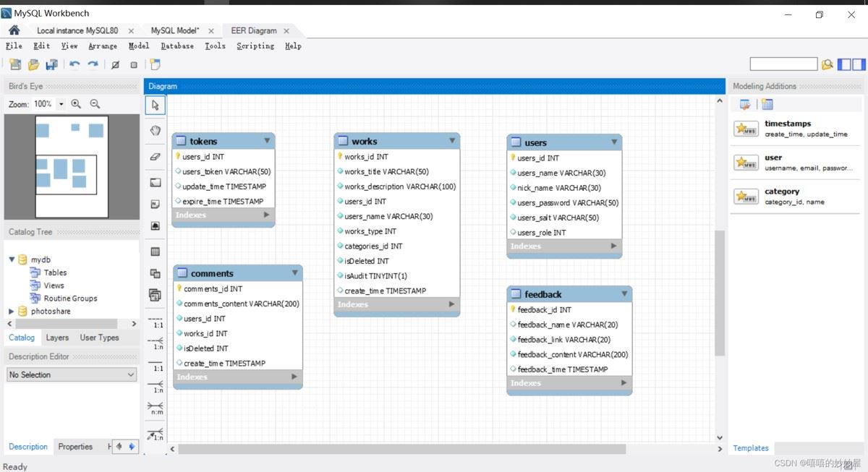Open the Database menu
The width and height of the screenshot is (868, 472).
tap(177, 46)
